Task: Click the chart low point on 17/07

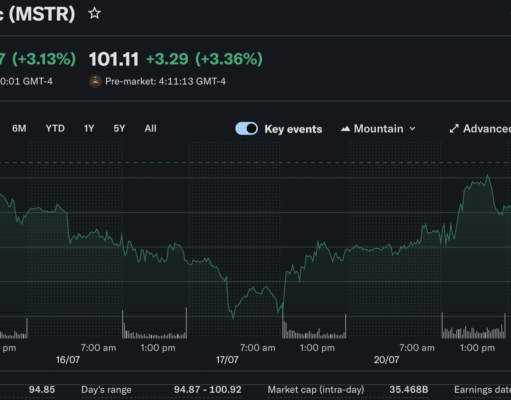Action: click(x=233, y=318)
